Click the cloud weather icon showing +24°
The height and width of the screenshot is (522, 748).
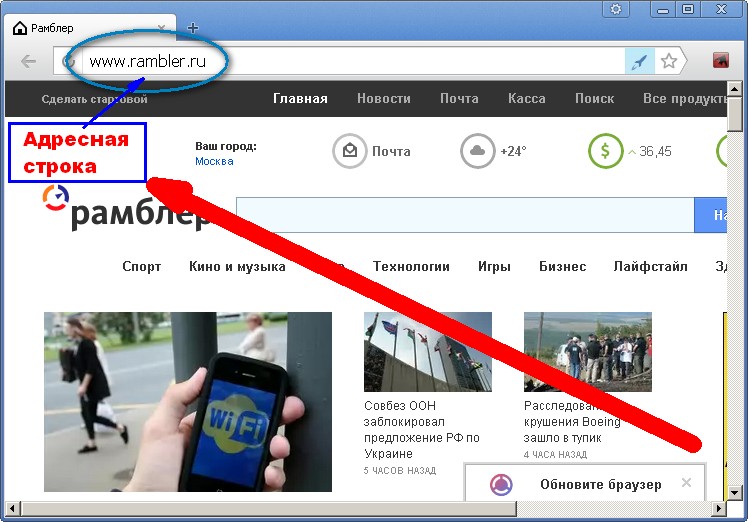pos(477,152)
